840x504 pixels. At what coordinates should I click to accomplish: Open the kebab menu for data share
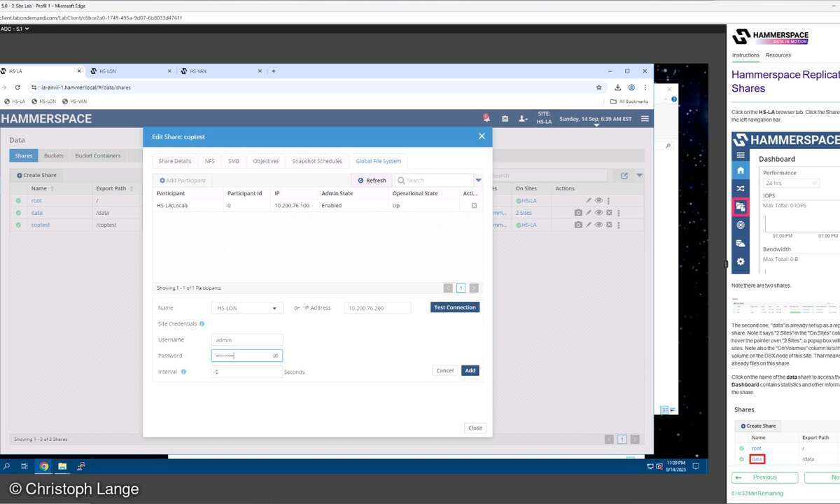[619, 213]
